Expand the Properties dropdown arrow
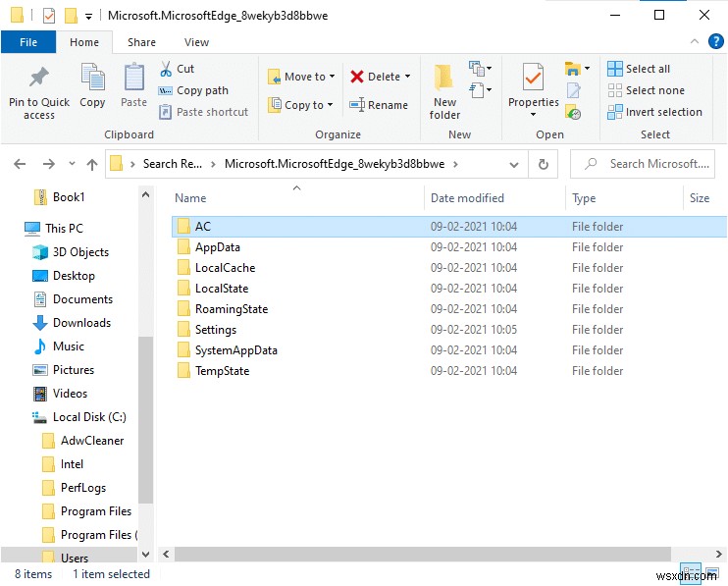Image resolution: width=728 pixels, height=586 pixels. (533, 114)
